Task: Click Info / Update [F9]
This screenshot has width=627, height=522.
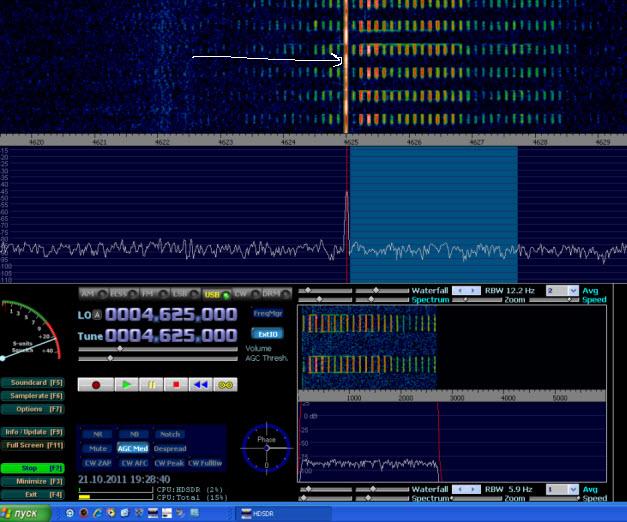Action: click(32, 432)
